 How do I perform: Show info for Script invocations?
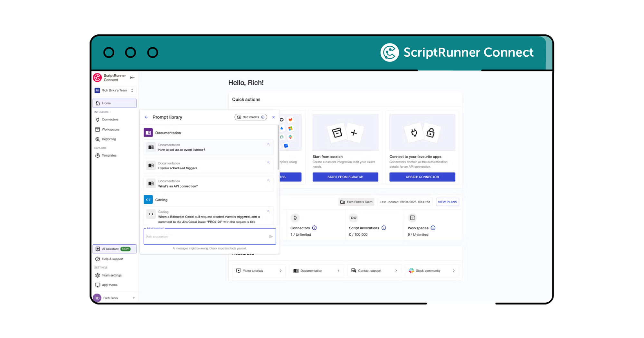[x=384, y=228]
